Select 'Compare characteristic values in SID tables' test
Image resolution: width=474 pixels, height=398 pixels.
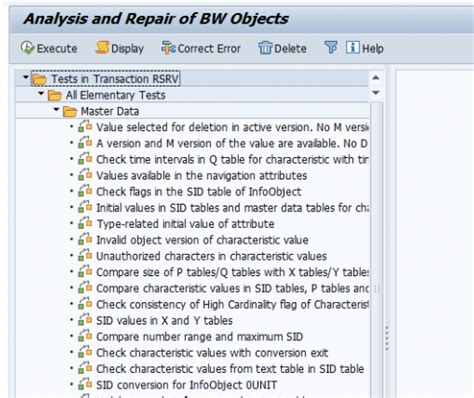232,288
